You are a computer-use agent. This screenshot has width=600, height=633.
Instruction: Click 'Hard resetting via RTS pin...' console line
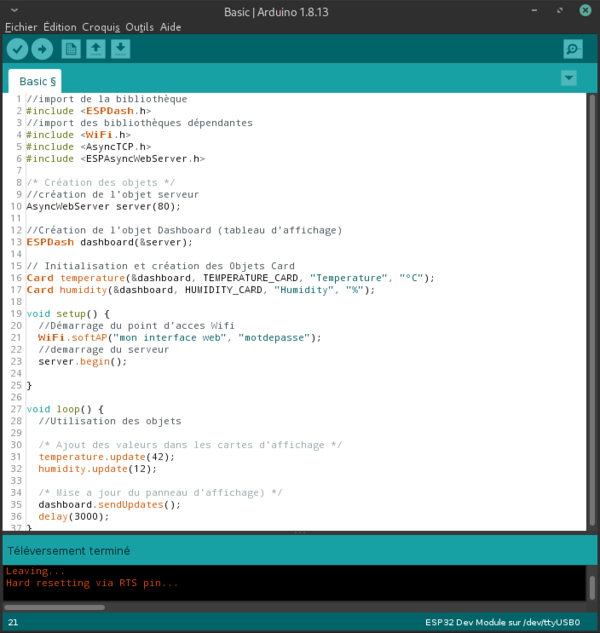[92, 583]
